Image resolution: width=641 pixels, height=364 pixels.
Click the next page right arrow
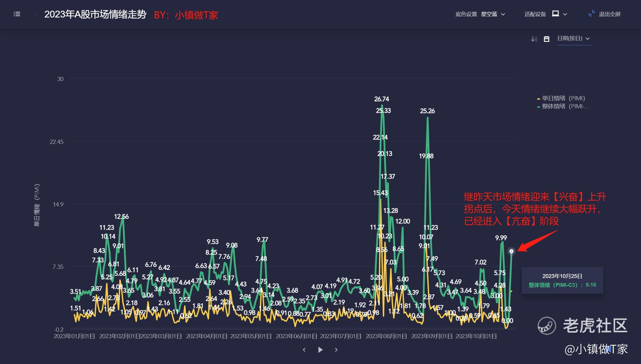point(336,350)
